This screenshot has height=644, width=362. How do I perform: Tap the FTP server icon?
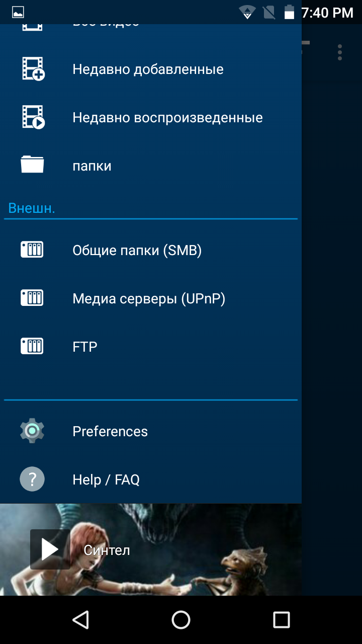[x=32, y=346]
